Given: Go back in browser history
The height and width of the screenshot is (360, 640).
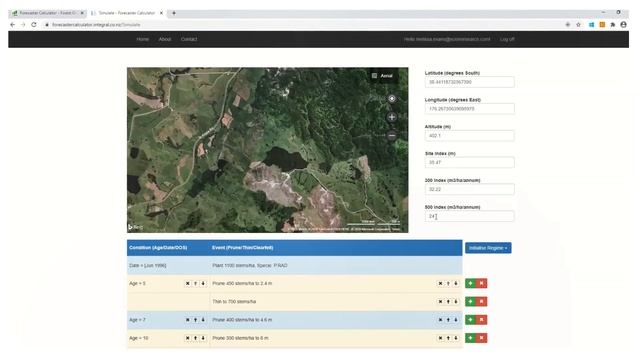Looking at the screenshot, I should [x=13, y=24].
